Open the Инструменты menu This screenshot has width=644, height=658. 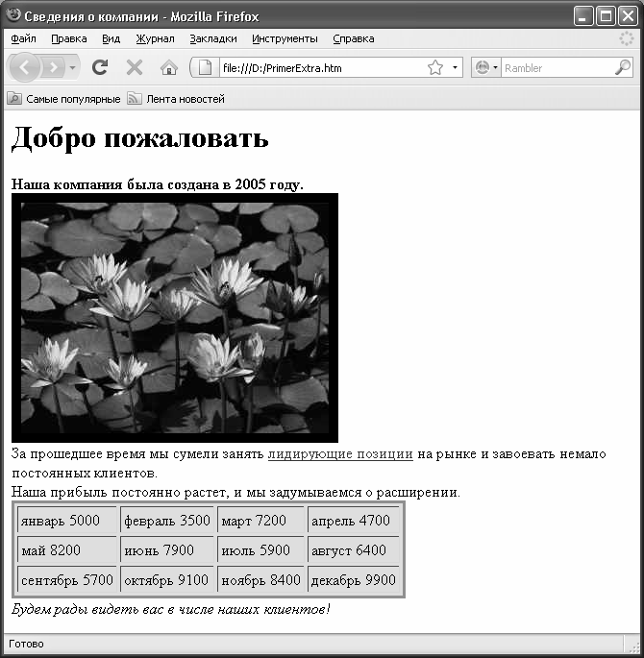pos(285,38)
